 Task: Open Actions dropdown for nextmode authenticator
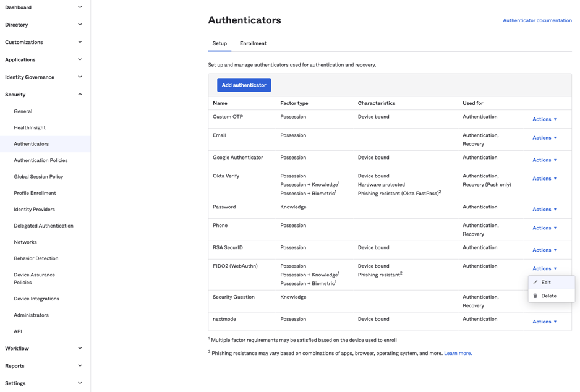[x=544, y=322]
